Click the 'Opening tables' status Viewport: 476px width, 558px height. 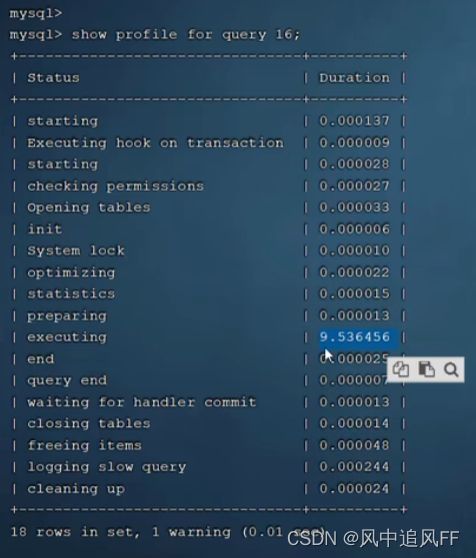(89, 207)
